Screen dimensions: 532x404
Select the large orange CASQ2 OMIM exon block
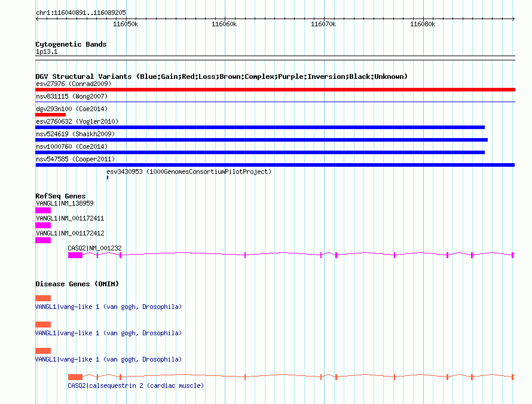75,377
